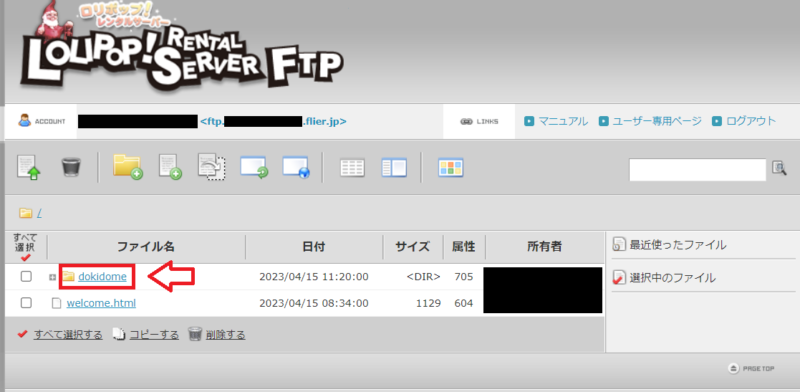Sort by ファイル名 column header
Viewport: 800px width, 392px height.
point(146,247)
